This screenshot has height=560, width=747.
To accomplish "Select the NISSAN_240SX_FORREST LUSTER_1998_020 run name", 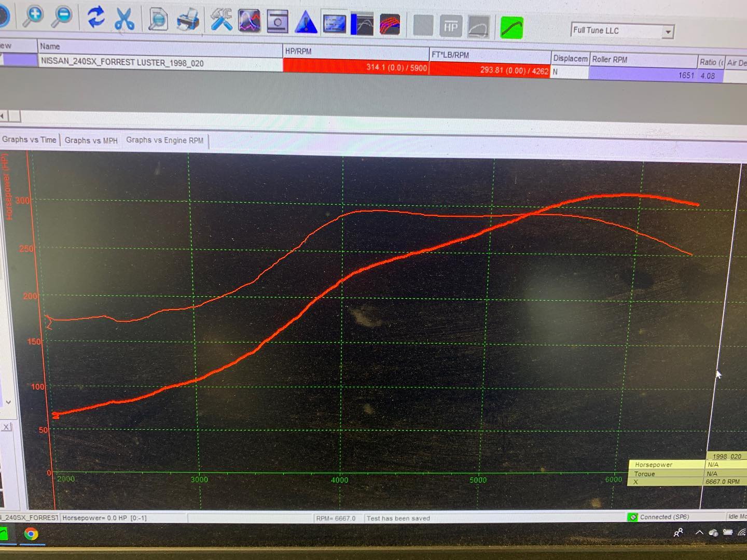I will pyautogui.click(x=160, y=63).
